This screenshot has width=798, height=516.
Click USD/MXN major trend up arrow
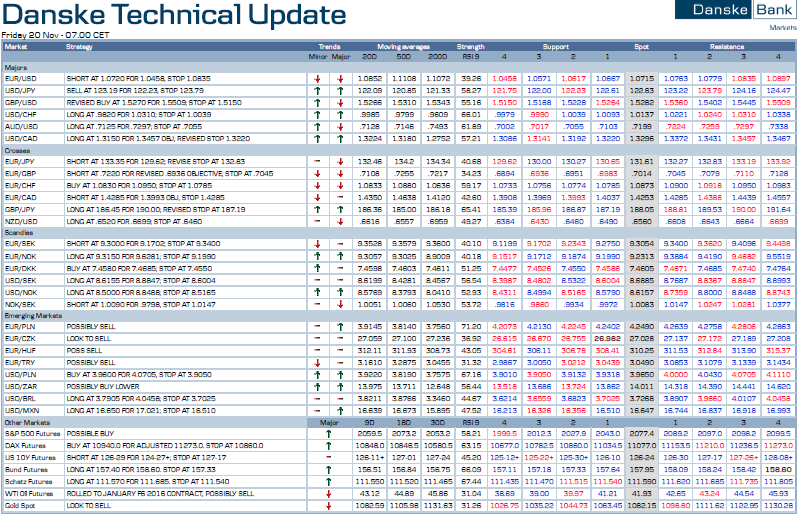pyautogui.click(x=340, y=410)
